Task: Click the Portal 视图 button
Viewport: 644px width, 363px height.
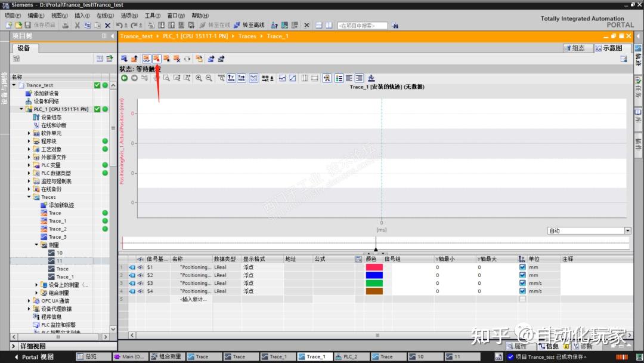Action: [33, 357]
